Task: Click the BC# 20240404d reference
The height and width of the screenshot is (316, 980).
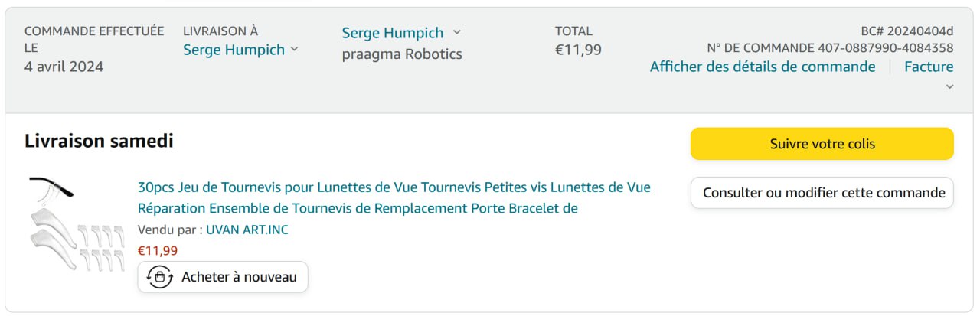Action: tap(906, 31)
